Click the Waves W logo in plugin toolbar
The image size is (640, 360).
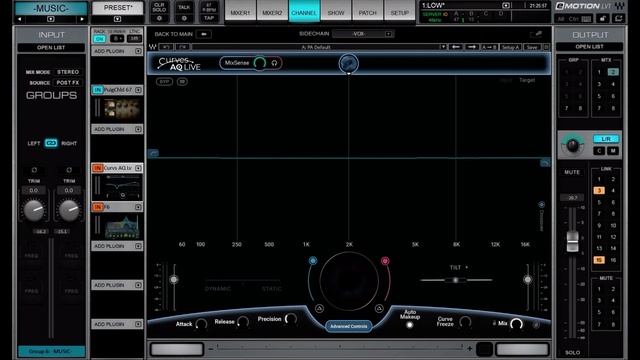[153, 47]
